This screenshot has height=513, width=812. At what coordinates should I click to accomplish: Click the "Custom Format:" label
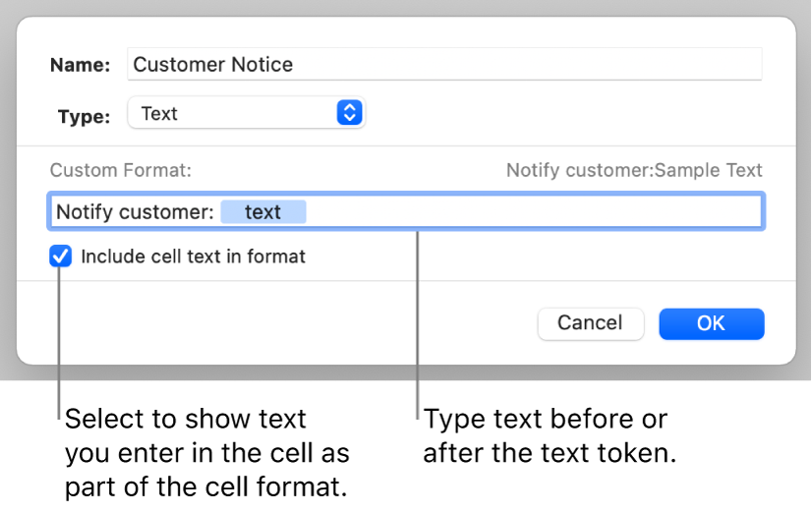(x=120, y=170)
